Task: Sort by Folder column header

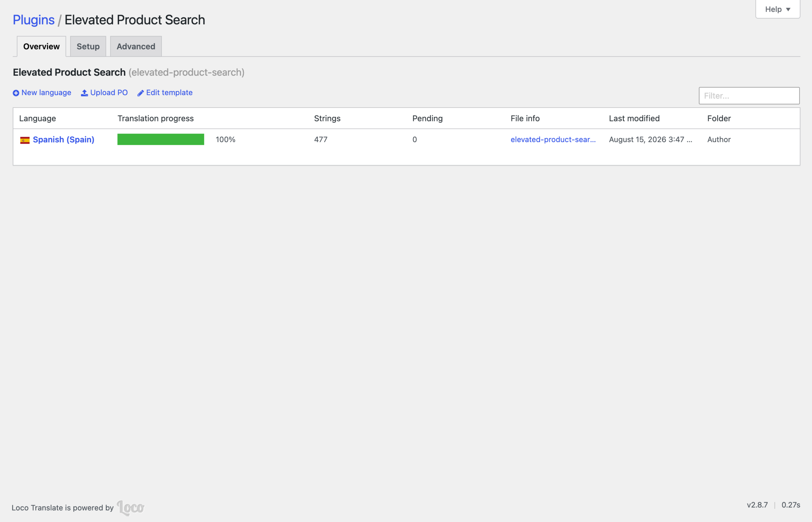Action: 719,118
